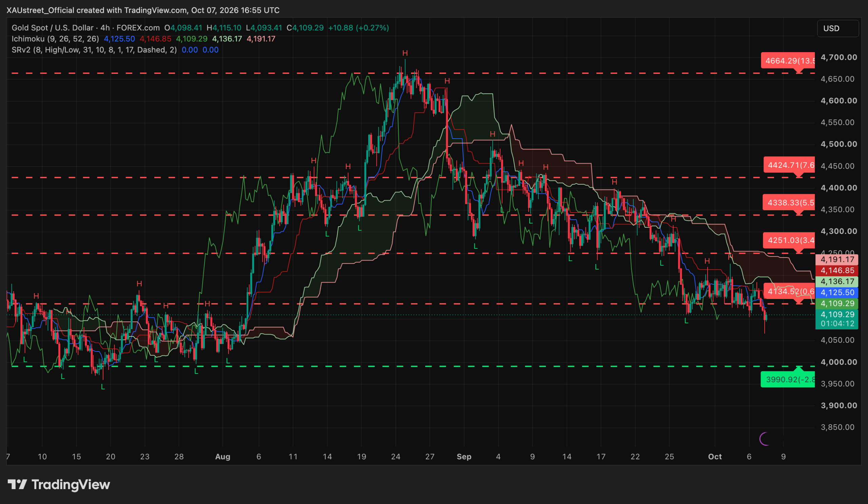The height and width of the screenshot is (504, 868).
Task: Click the 4,500.00 price axis tick
Action: click(839, 144)
